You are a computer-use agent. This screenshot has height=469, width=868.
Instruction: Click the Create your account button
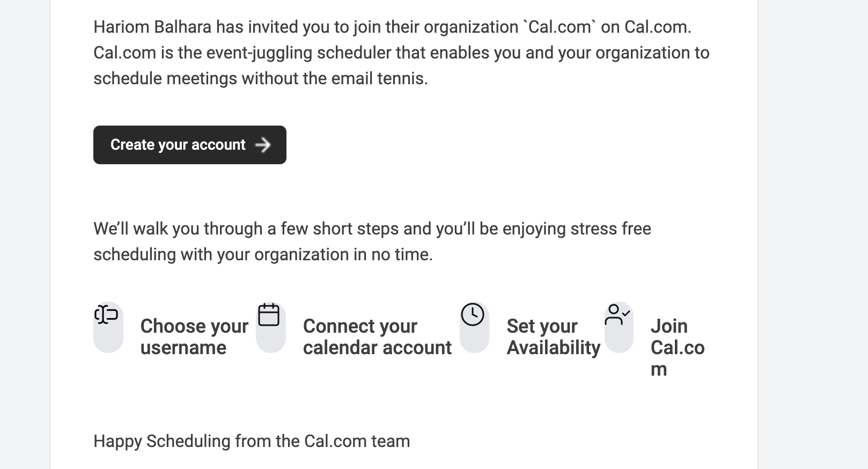click(x=189, y=144)
